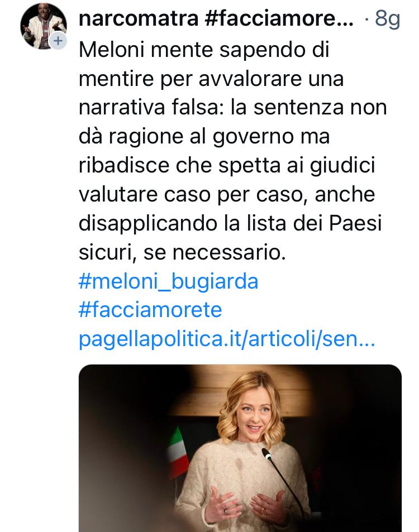Screen dimensions: 419x532
Task: Follow the pagellapolitica.it article link
Action: pos(227,339)
